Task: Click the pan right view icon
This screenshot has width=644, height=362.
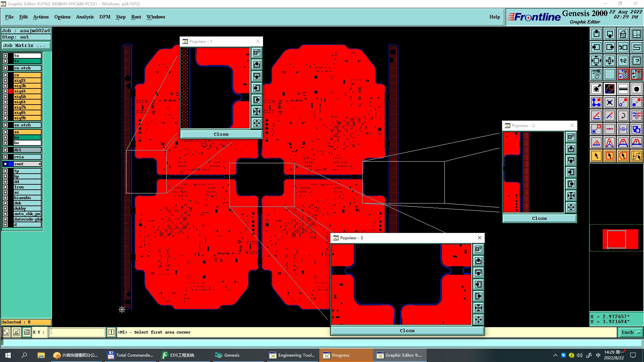Action: click(x=609, y=47)
